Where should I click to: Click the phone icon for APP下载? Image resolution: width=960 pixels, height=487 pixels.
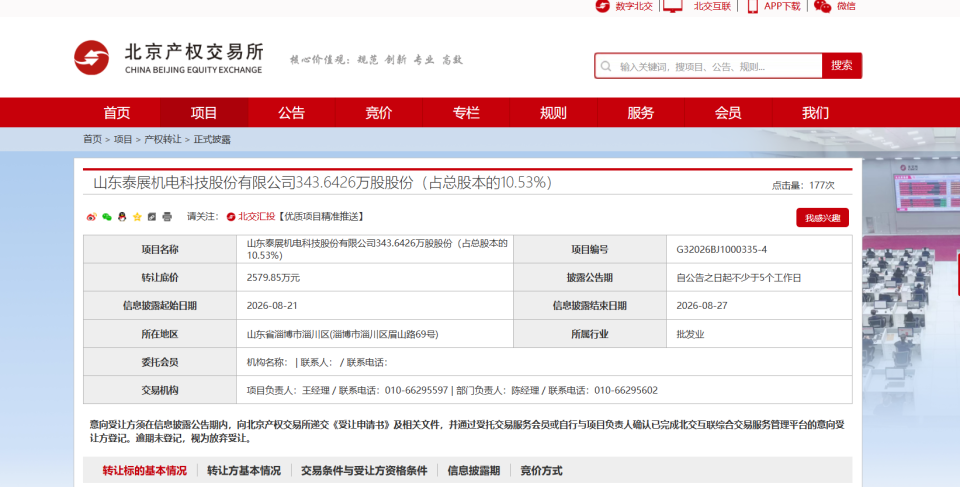click(x=752, y=6)
